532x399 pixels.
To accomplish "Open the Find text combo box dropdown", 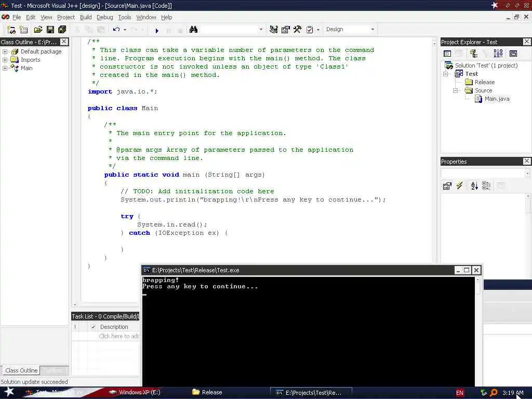I will click(261, 30).
